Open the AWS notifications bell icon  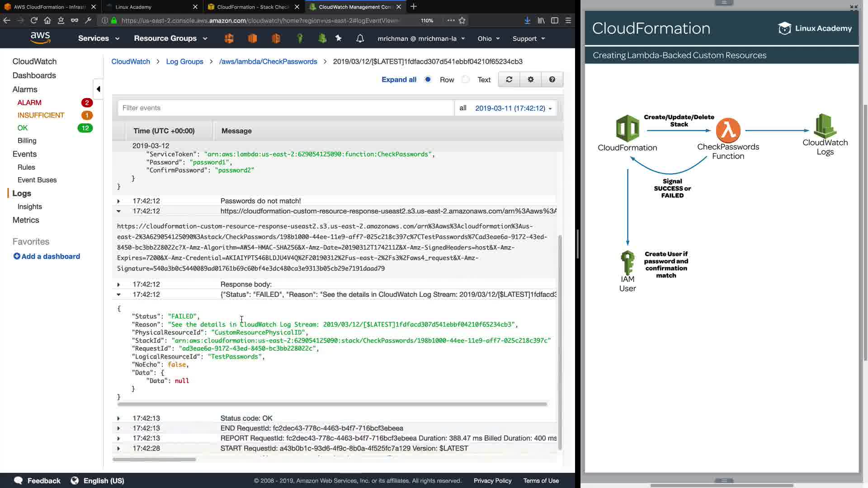coord(360,38)
